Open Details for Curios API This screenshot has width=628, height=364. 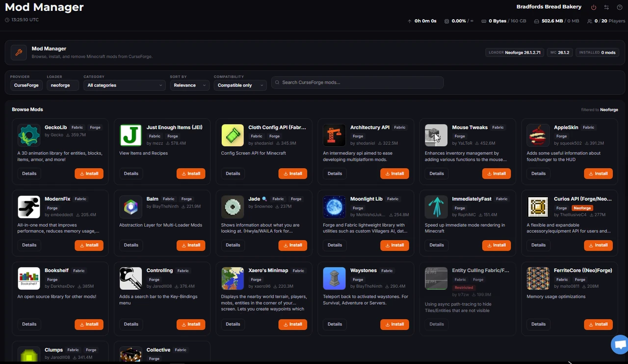(x=539, y=245)
